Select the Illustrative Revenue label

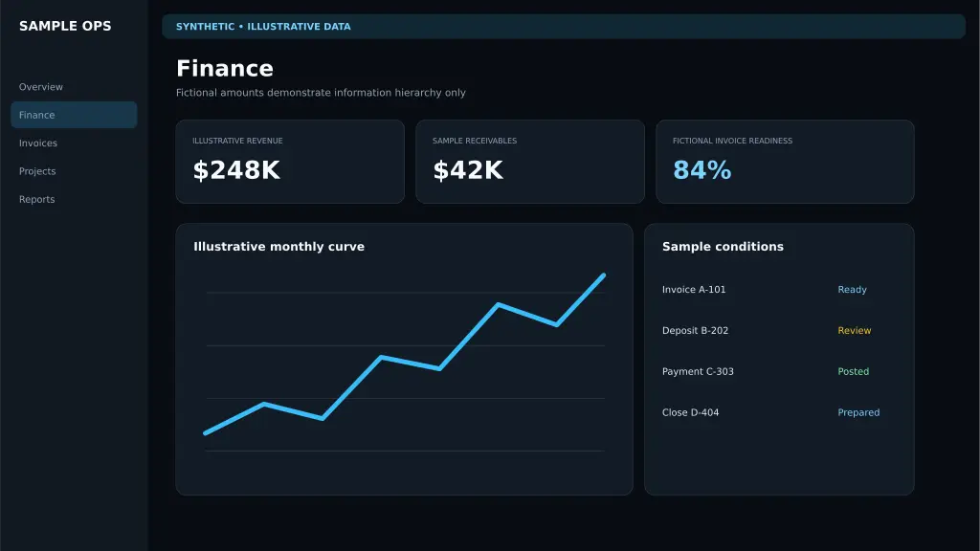pos(237,141)
